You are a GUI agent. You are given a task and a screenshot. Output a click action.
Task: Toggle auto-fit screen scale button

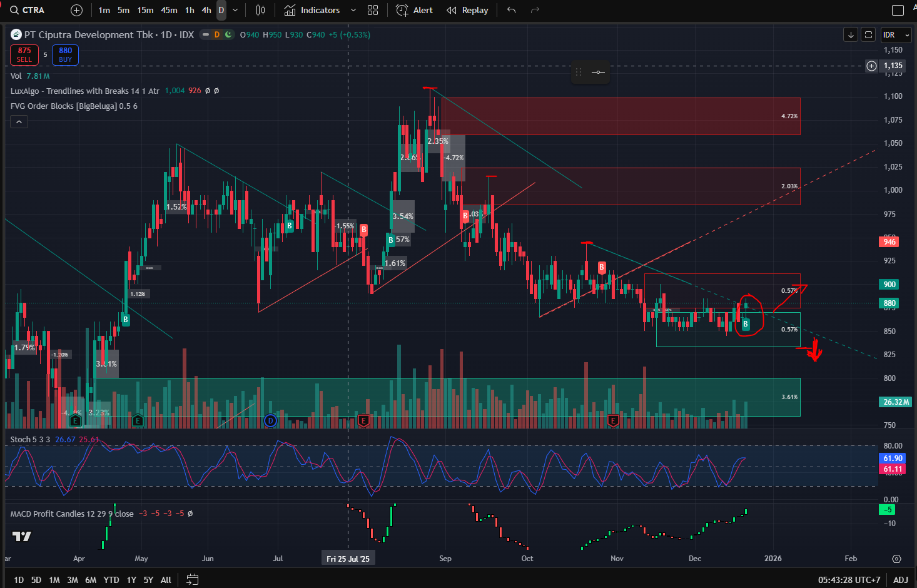click(x=868, y=35)
